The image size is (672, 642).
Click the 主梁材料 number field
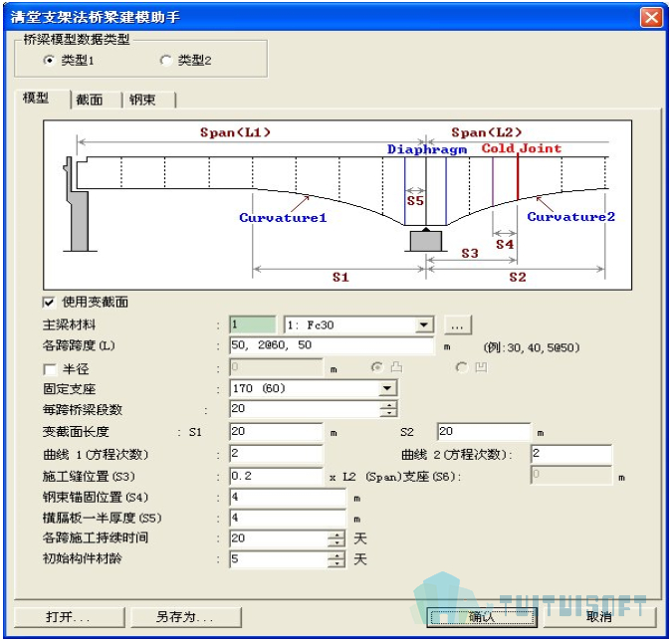[x=253, y=324]
